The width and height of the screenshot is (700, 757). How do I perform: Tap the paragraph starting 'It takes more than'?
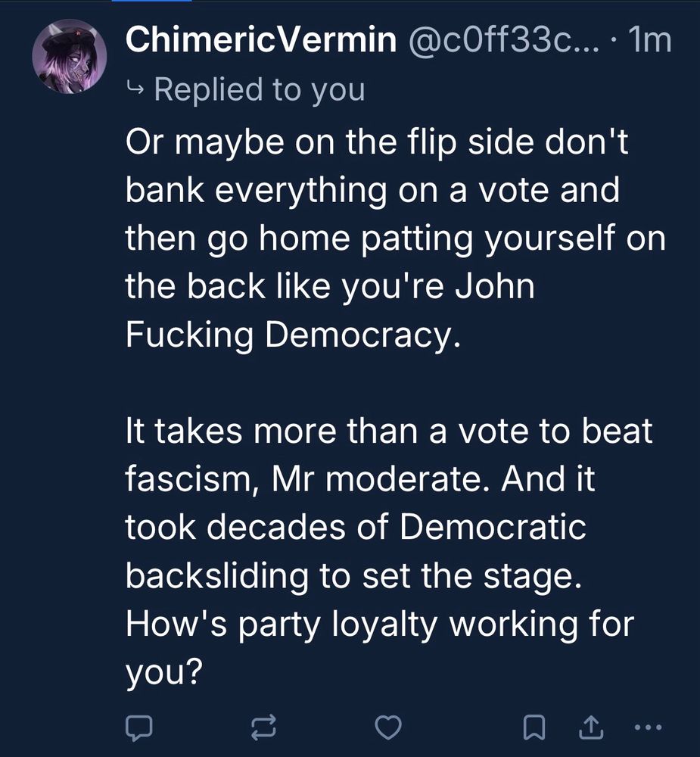[389, 432]
